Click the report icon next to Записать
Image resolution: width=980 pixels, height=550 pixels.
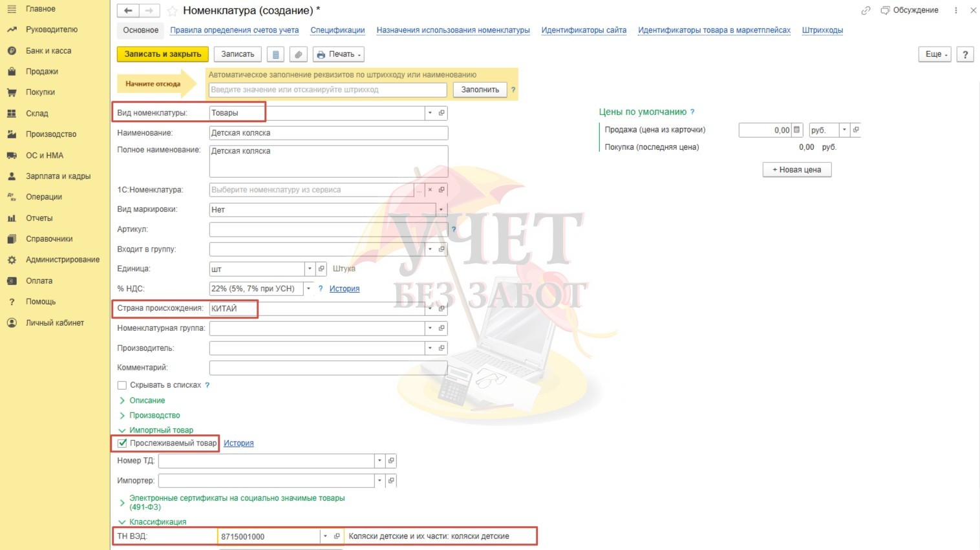point(276,54)
